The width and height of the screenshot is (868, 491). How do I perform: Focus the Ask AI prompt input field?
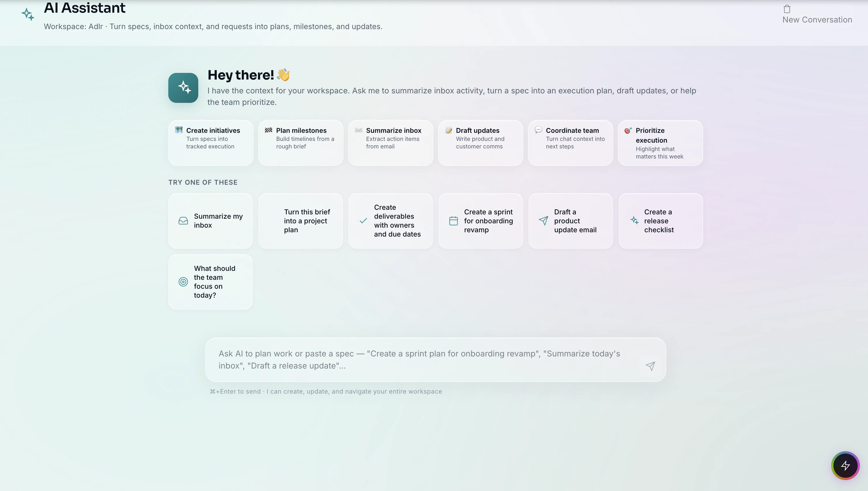(418, 360)
